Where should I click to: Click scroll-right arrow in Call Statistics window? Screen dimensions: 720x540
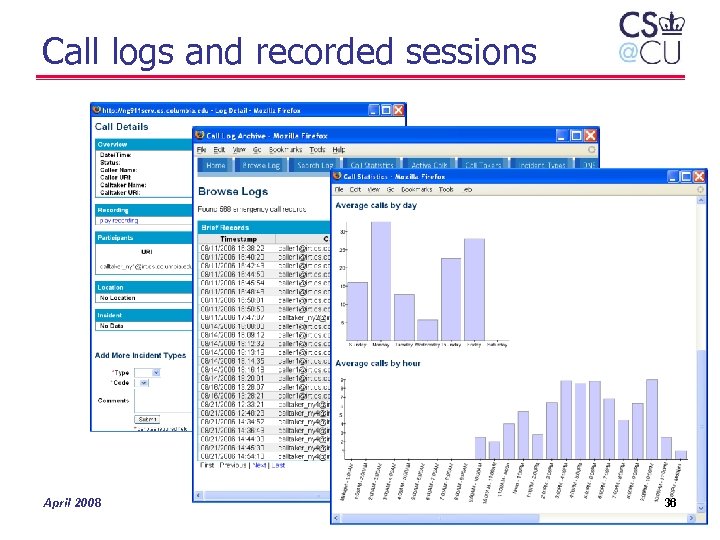691,518
